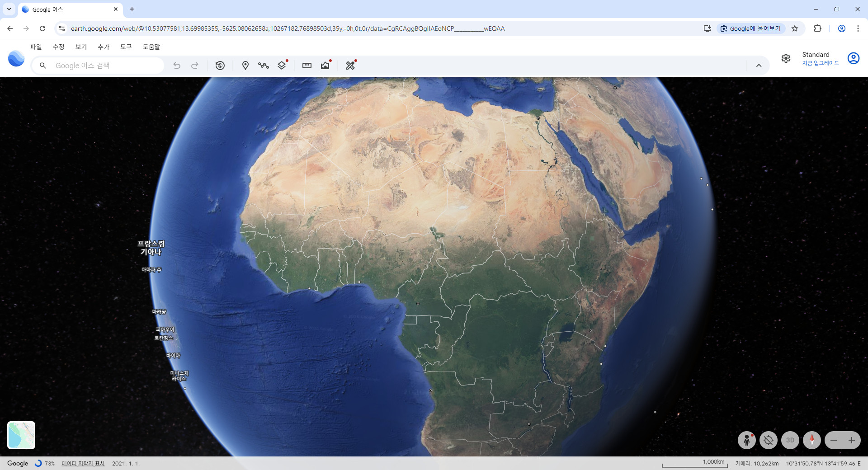This screenshot has height=470, width=868.
Task: Select the add placemark pin tool
Action: (245, 66)
